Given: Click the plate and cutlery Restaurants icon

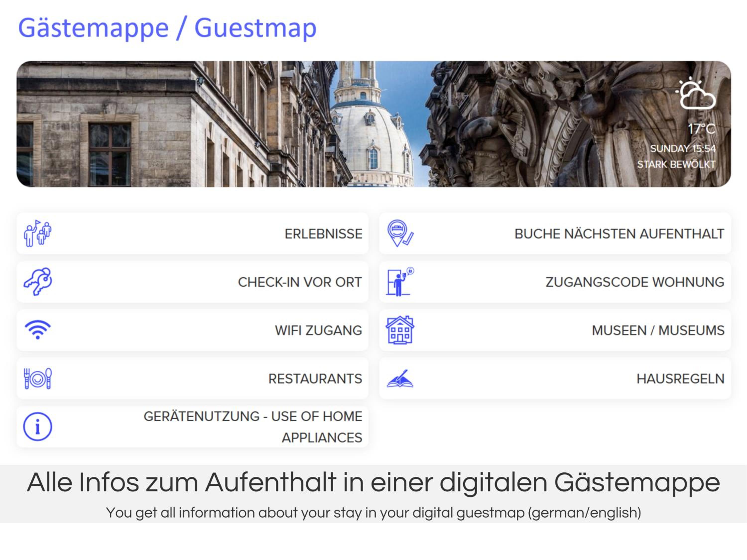Looking at the screenshot, I should [x=38, y=378].
